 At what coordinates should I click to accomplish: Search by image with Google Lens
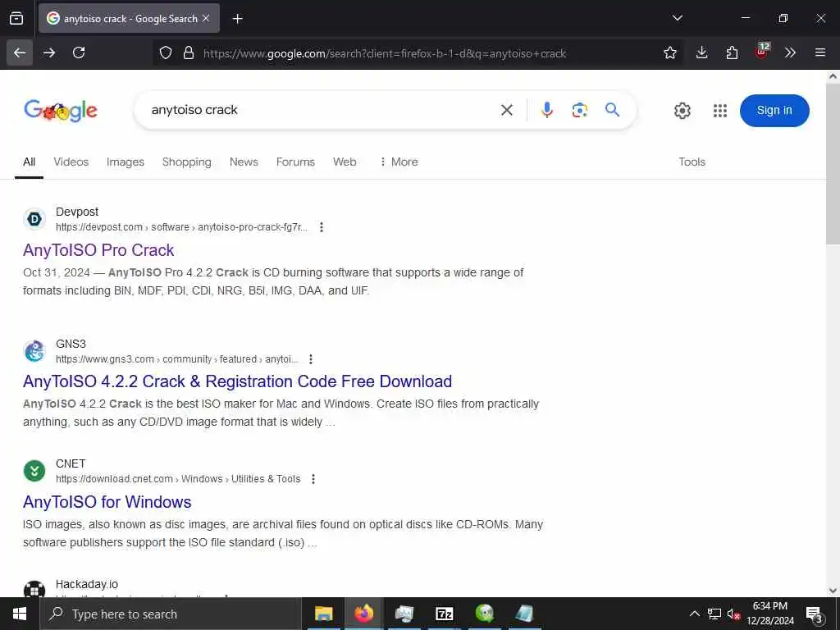[x=580, y=110]
